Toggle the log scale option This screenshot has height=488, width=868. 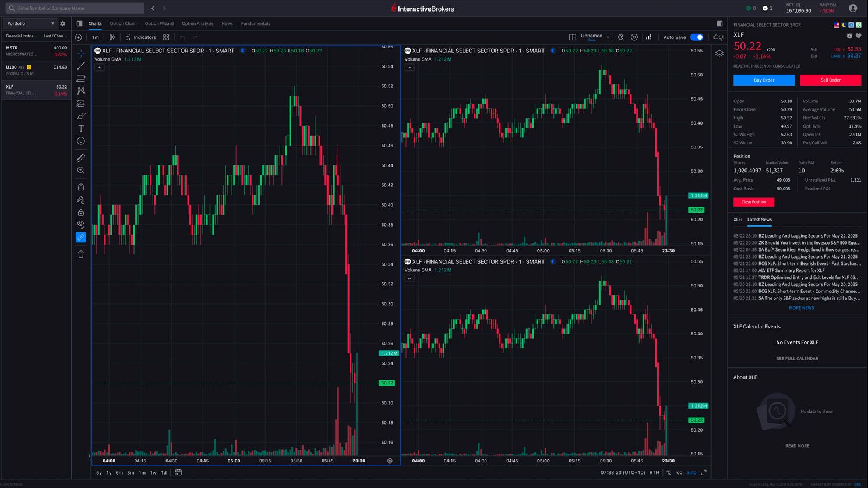679,473
